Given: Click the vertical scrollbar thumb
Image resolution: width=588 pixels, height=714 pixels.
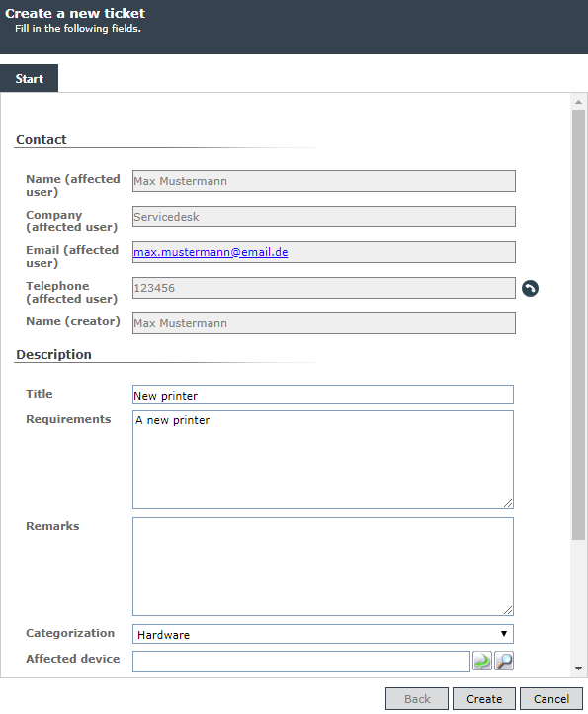Looking at the screenshot, I should click(578, 324).
